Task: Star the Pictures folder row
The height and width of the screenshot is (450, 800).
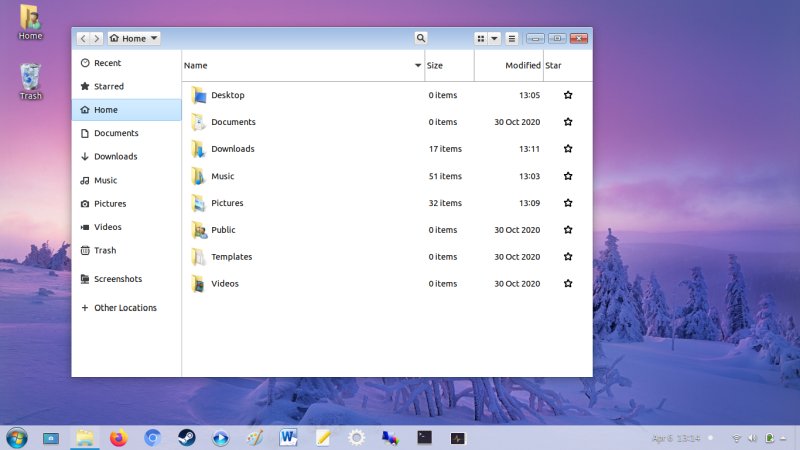Action: click(568, 203)
